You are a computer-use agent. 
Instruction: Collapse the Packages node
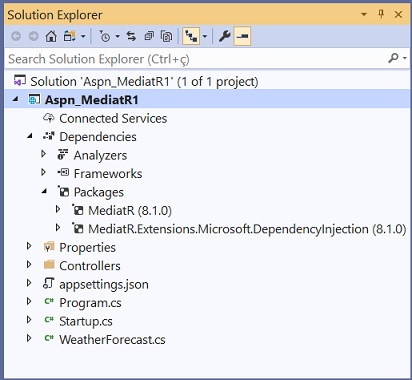pyautogui.click(x=44, y=191)
